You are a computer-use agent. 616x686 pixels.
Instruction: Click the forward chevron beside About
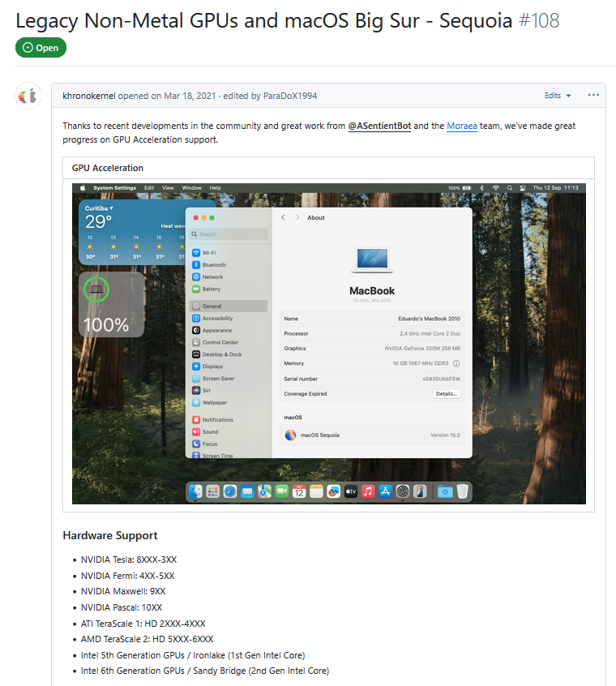297,217
